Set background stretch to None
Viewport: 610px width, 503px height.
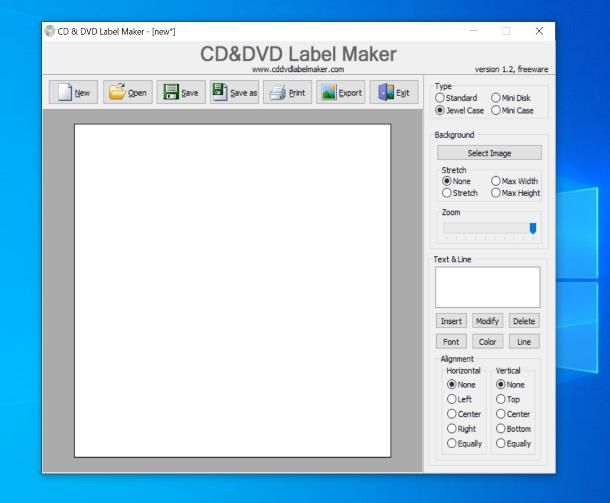[456, 181]
